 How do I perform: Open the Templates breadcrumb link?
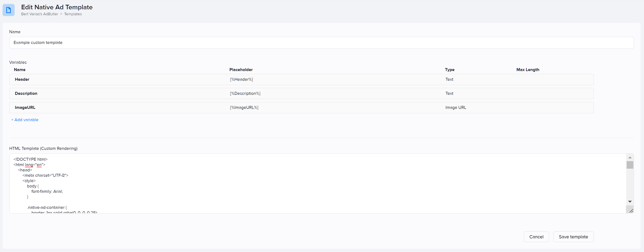[73, 14]
